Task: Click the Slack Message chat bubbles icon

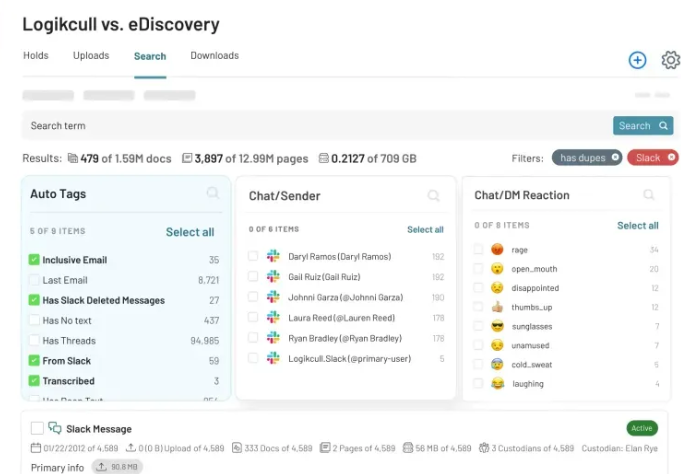Action: click(x=55, y=428)
